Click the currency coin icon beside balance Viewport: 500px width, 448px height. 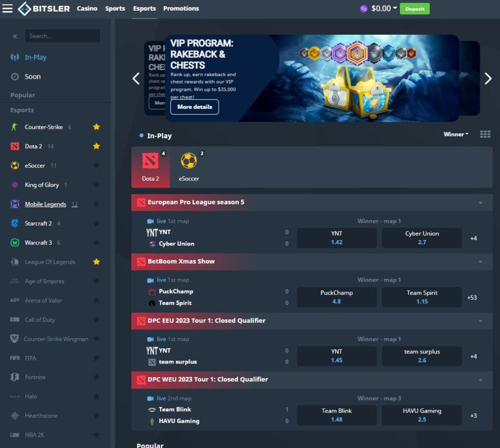point(363,9)
